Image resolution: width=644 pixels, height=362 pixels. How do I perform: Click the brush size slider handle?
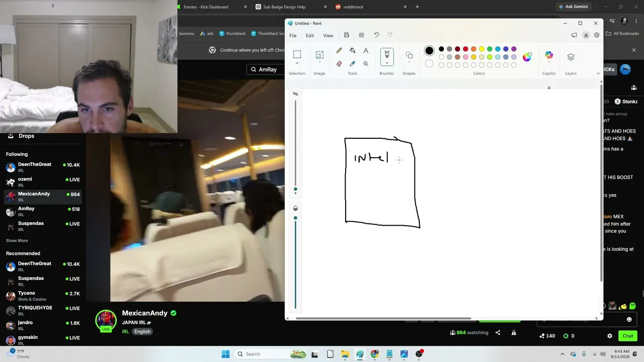295,190
